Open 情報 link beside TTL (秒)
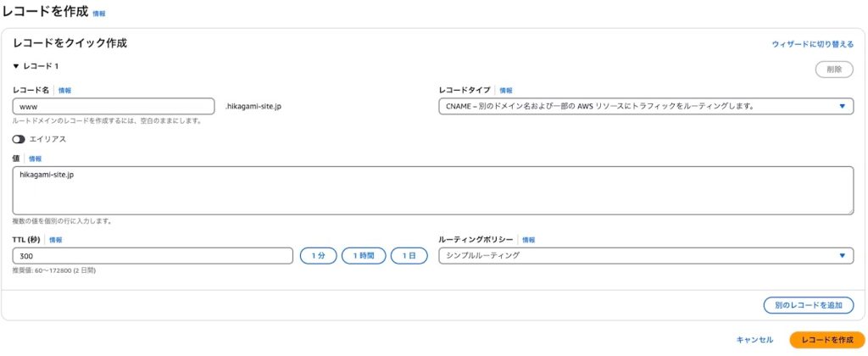This screenshot has height=356, width=868. [x=55, y=240]
